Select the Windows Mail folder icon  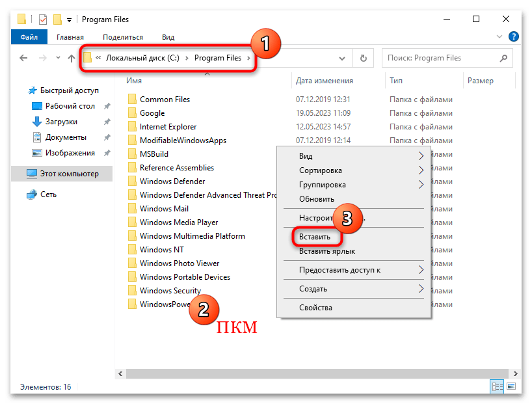coord(132,208)
